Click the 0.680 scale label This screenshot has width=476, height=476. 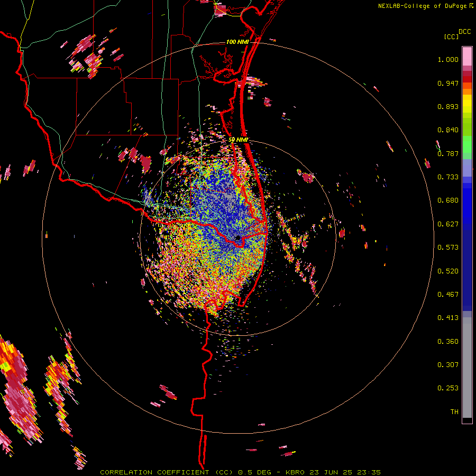pyautogui.click(x=448, y=200)
